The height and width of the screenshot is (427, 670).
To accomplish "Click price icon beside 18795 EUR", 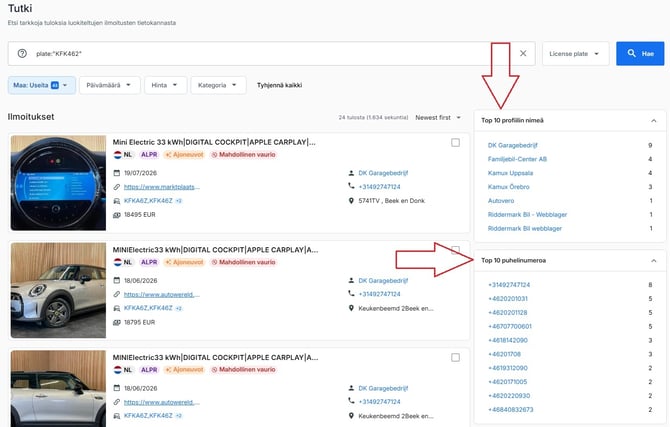I will tap(117, 322).
